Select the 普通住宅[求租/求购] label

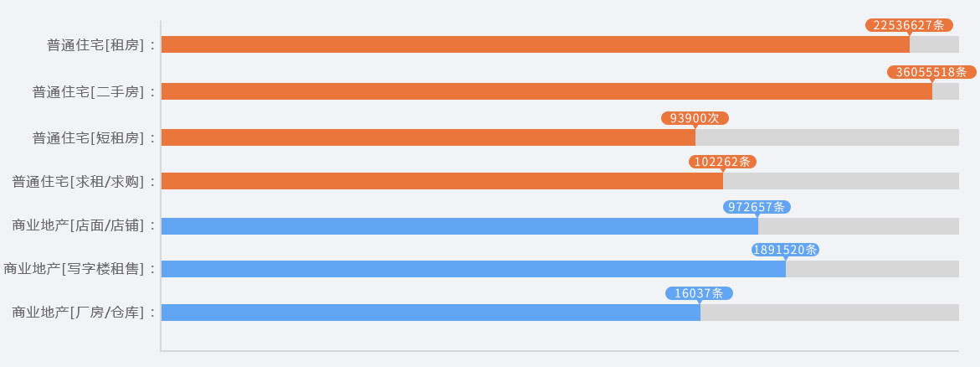point(84,182)
